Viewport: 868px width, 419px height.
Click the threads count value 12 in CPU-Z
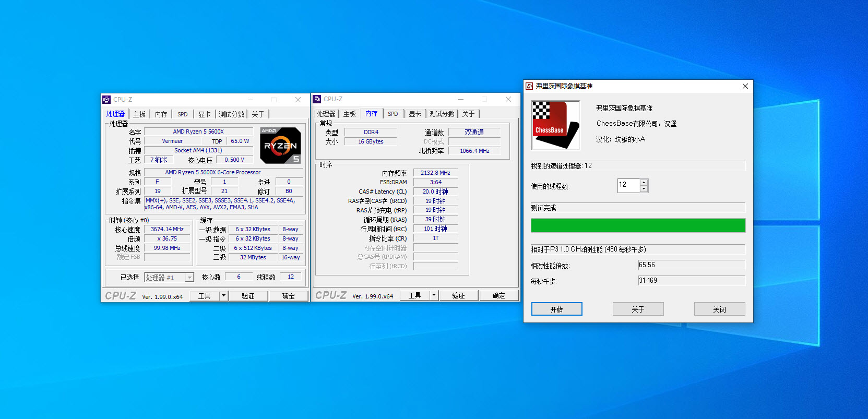[x=291, y=277]
